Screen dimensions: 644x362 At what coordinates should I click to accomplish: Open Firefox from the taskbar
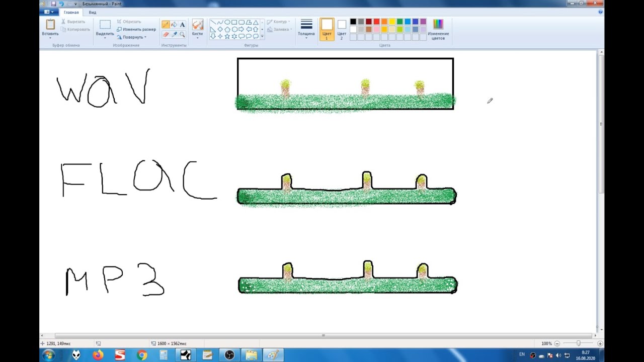click(98, 355)
